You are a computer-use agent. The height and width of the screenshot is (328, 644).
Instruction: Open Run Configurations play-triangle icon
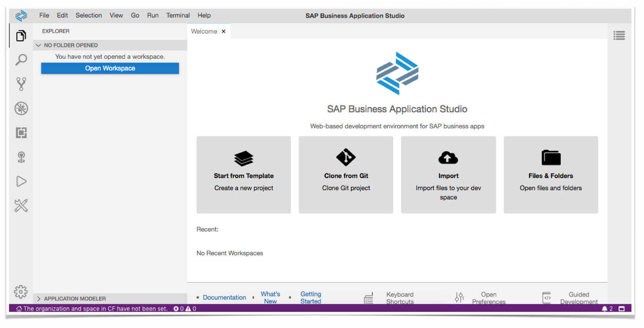point(21,181)
